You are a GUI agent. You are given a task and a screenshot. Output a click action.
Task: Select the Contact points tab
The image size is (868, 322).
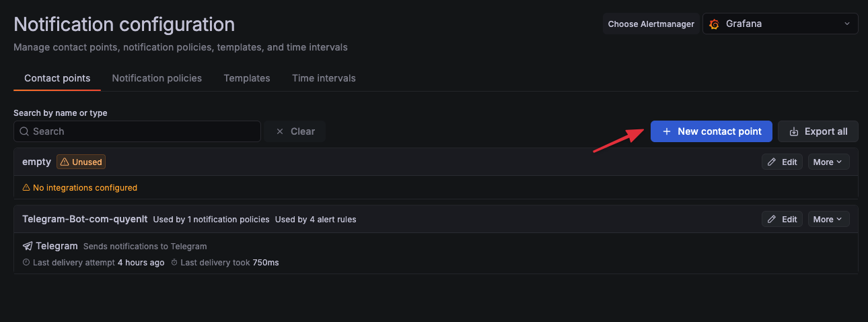[57, 78]
